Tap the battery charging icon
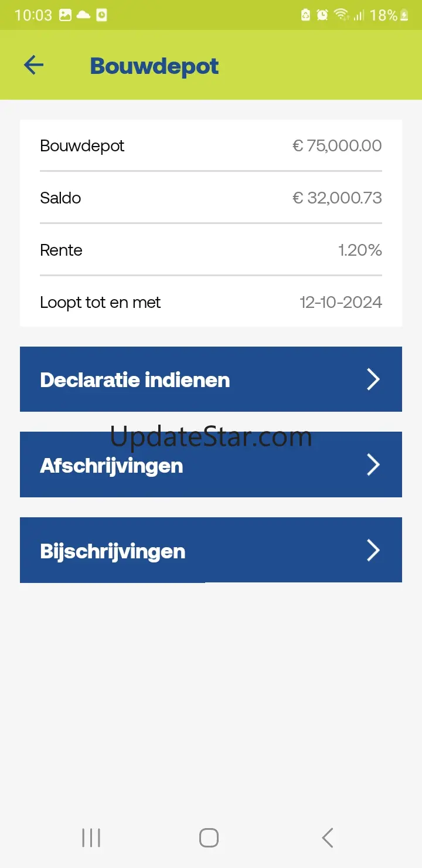 click(404, 15)
